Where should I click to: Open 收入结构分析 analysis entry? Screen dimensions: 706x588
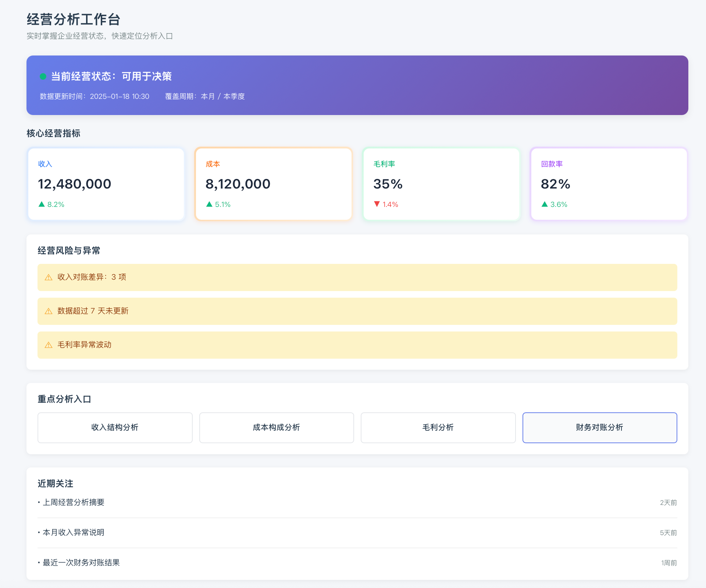pyautogui.click(x=115, y=427)
